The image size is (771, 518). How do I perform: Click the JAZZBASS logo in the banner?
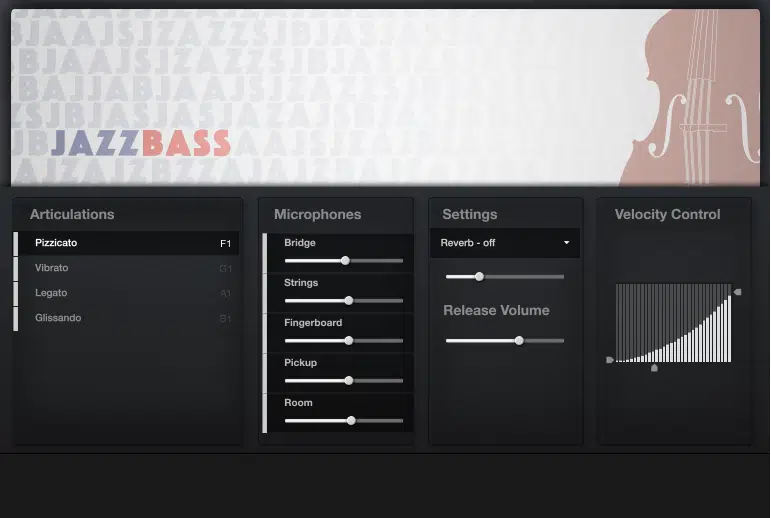pos(140,144)
